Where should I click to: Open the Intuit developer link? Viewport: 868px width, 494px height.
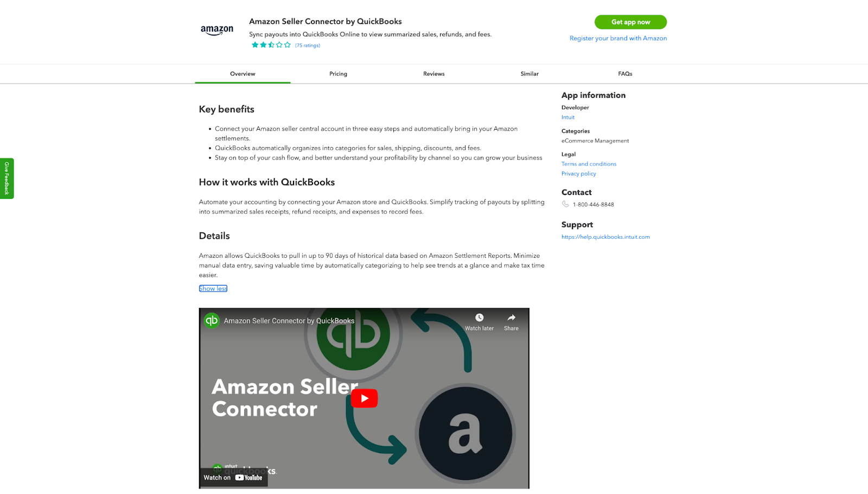tap(567, 117)
